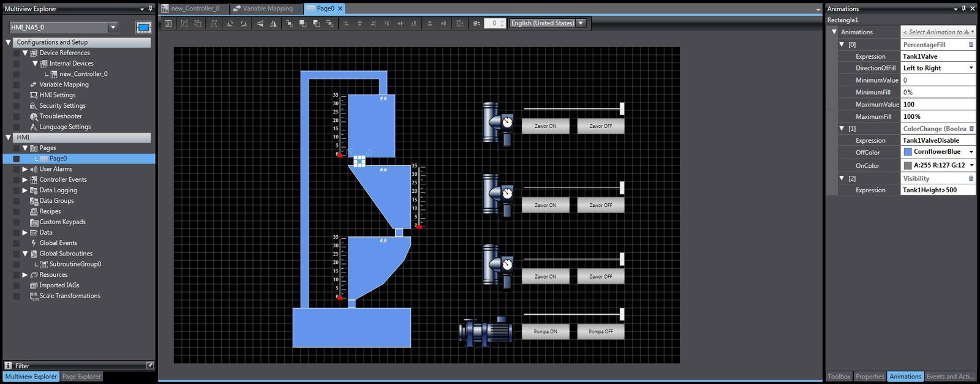Image resolution: width=980 pixels, height=384 pixels.
Task: Delete the [2] Visibility animation via trash icon
Action: (x=971, y=178)
